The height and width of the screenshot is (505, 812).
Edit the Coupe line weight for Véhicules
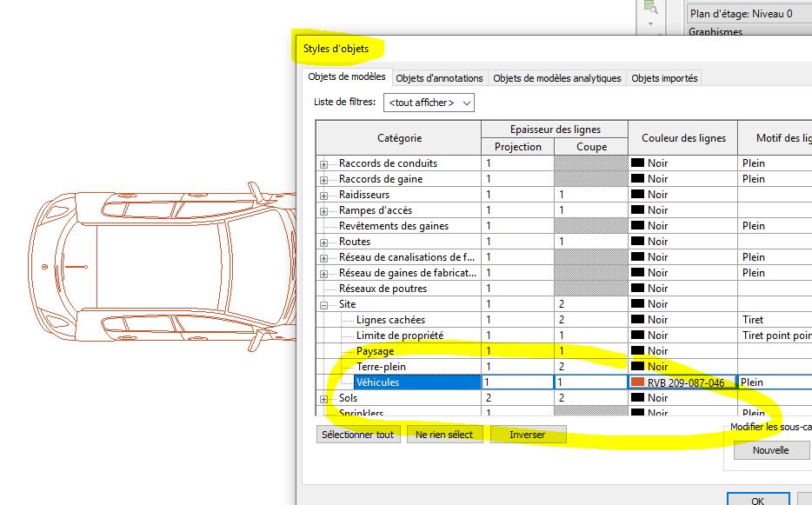(592, 382)
